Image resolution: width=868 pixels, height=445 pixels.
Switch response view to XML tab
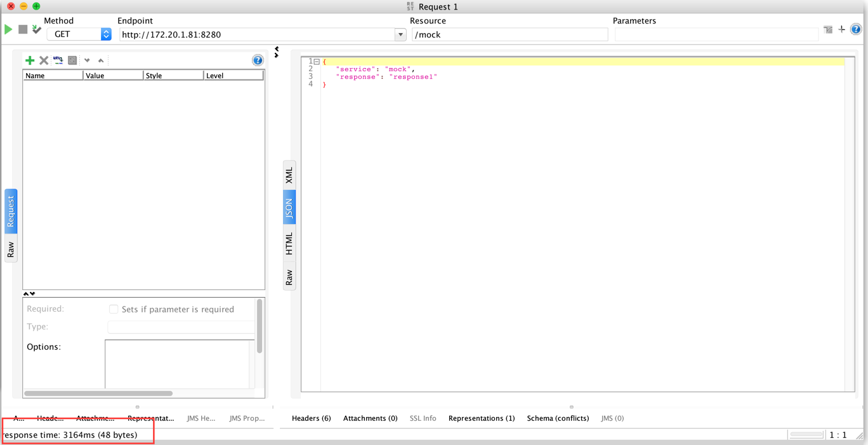289,175
